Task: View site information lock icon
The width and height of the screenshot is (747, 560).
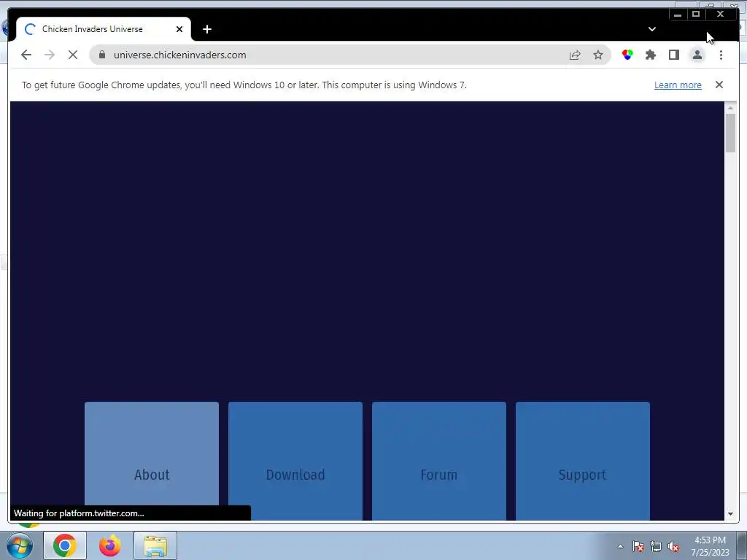Action: pyautogui.click(x=102, y=55)
